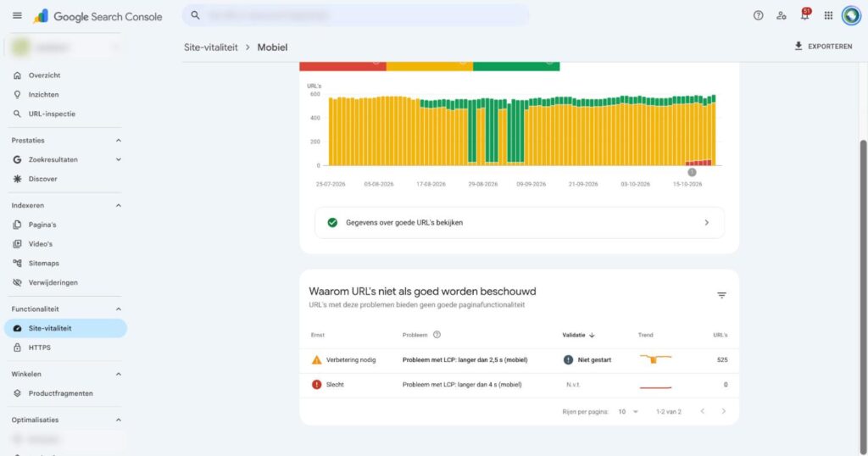This screenshot has height=456, width=868.
Task: Click the orange trend sparkline
Action: (x=655, y=359)
